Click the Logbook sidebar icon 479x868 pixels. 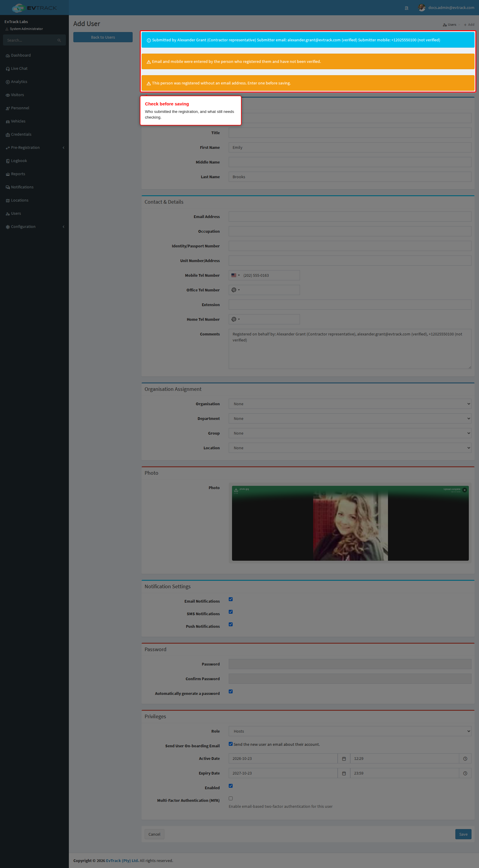coord(8,161)
